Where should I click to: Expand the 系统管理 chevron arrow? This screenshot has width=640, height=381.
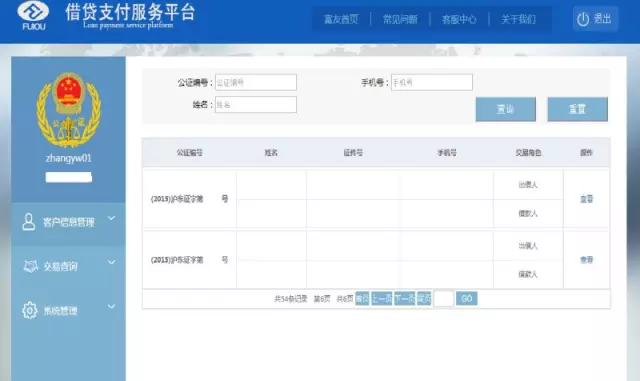click(x=111, y=306)
